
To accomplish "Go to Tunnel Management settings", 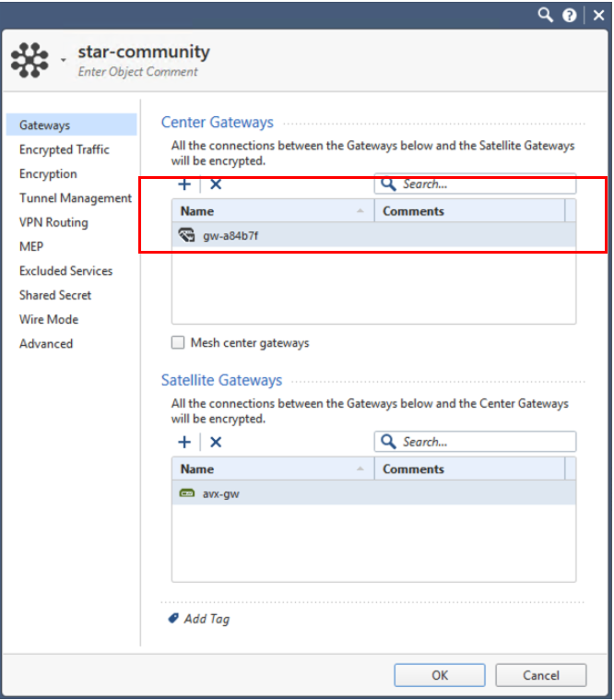I will (x=76, y=198).
